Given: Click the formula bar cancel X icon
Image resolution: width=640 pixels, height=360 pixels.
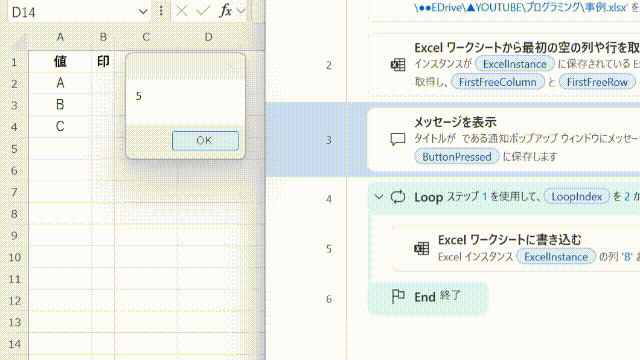Looking at the screenshot, I should (x=182, y=11).
